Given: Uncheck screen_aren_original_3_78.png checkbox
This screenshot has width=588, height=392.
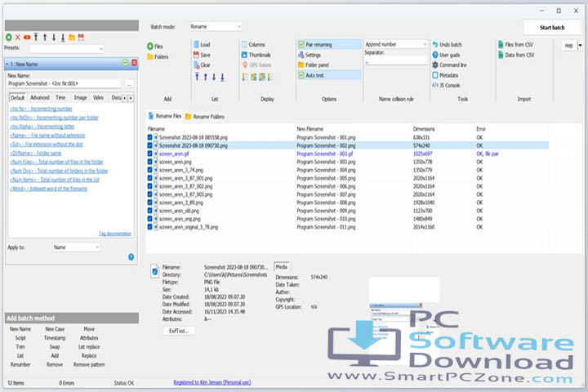Looking at the screenshot, I should [149, 227].
